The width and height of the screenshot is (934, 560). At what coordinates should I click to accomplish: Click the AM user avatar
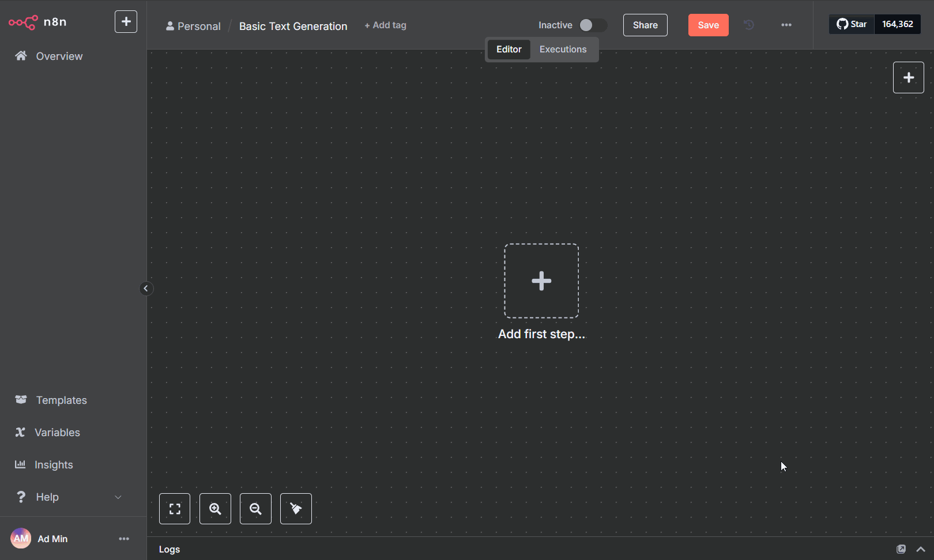coord(21,539)
